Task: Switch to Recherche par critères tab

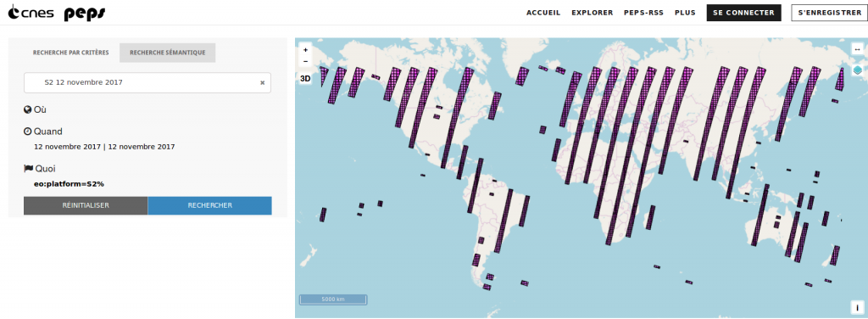Action: tap(71, 53)
